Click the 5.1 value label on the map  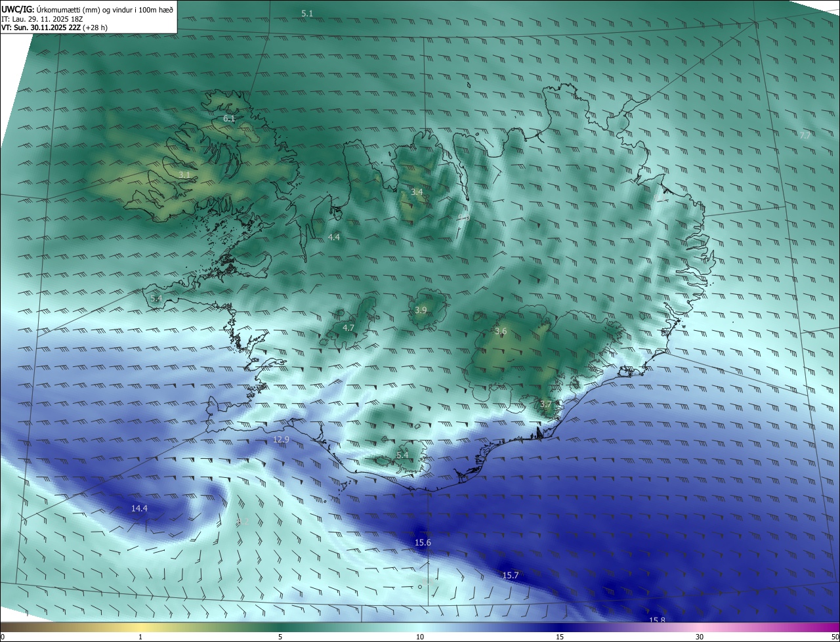(x=307, y=13)
